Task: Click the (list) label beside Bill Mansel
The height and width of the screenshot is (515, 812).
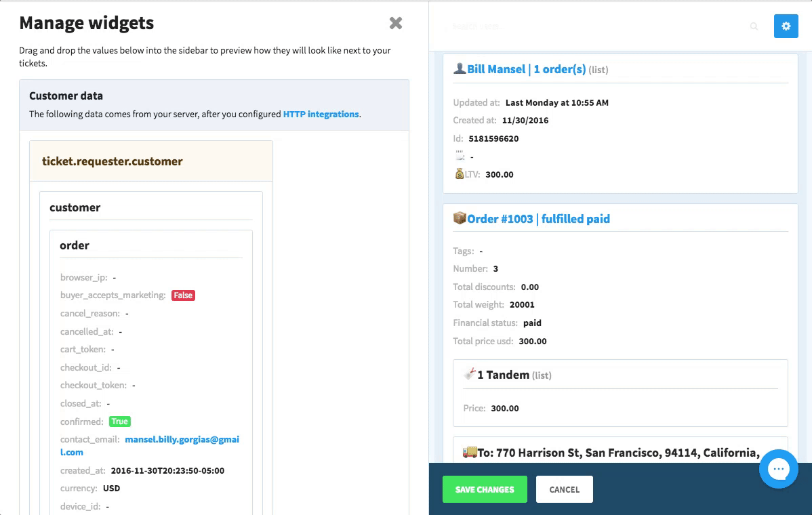Action: [x=598, y=70]
